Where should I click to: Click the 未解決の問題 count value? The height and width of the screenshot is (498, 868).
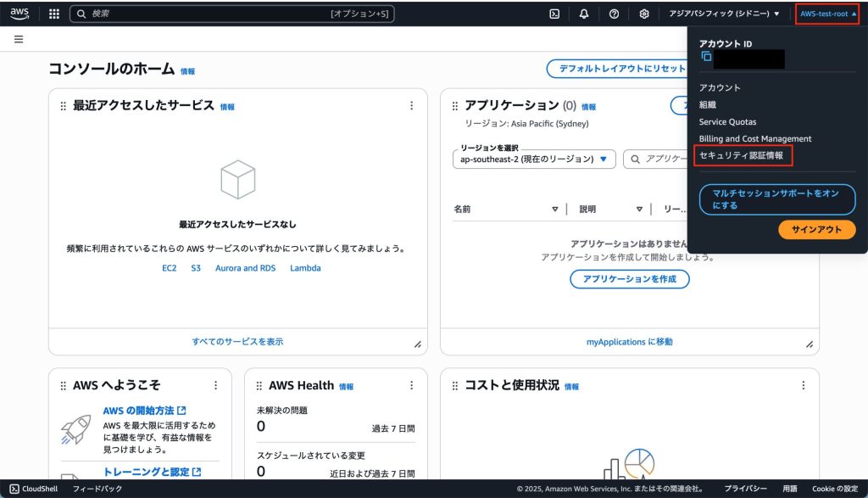pyautogui.click(x=261, y=426)
